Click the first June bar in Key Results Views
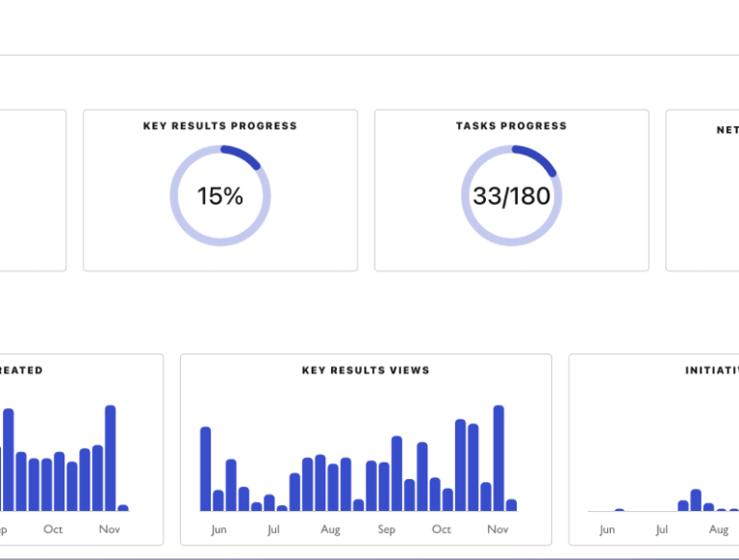Viewport: 739px width, 560px height. pos(206,469)
